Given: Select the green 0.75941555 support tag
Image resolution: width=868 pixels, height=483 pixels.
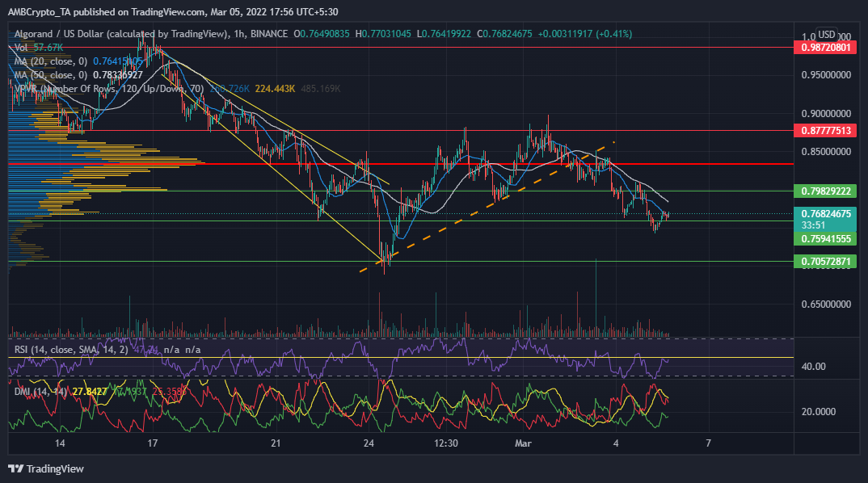Looking at the screenshot, I should pyautogui.click(x=827, y=239).
